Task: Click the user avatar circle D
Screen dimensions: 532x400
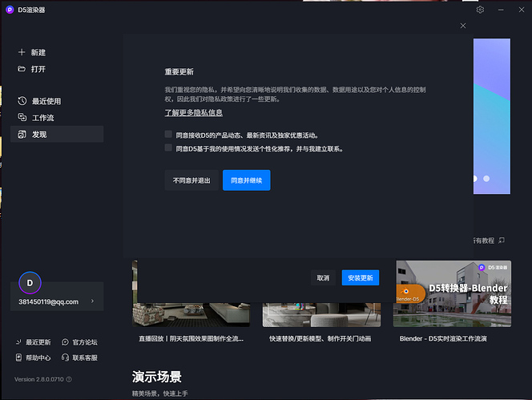Action: [x=30, y=283]
